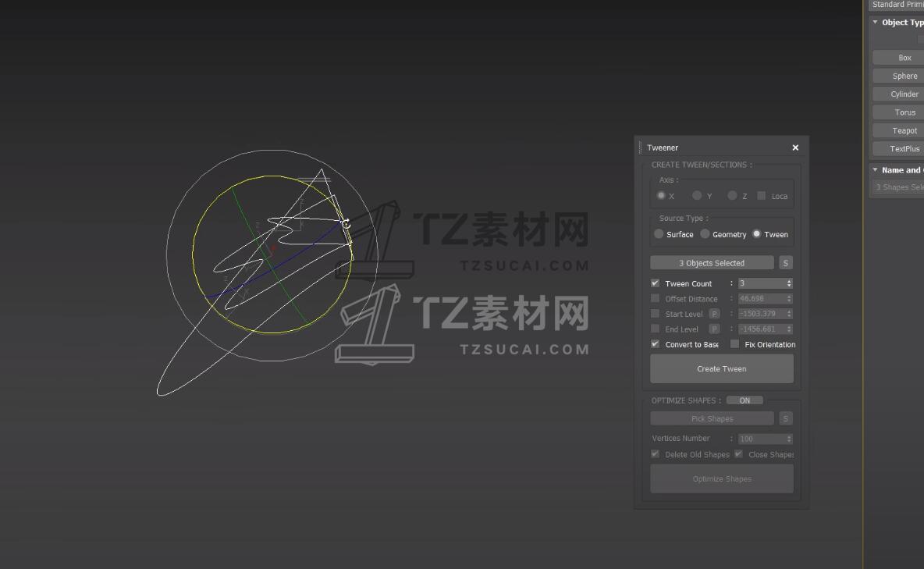Toggle the Close Shapes checkbox

tap(738, 454)
